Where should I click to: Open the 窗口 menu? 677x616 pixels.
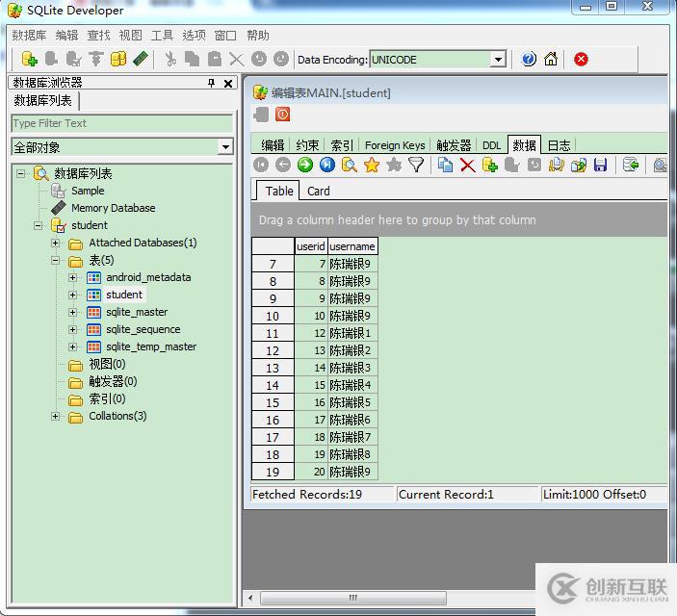(225, 36)
